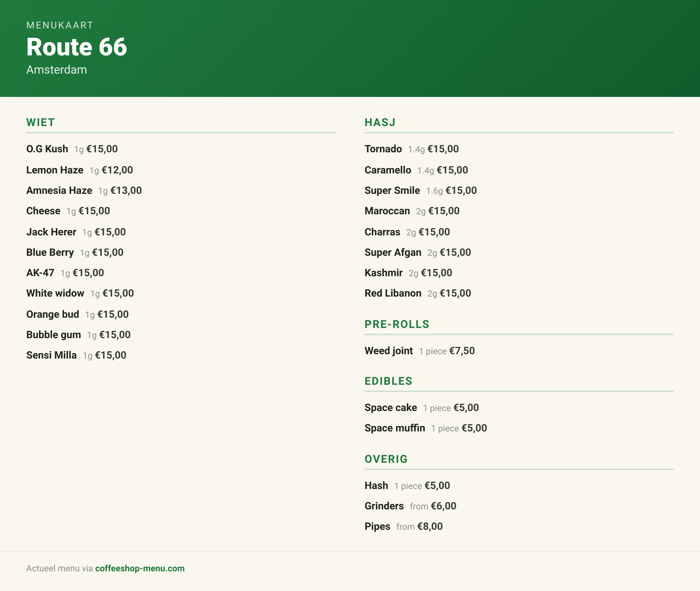Viewport: 700px width, 591px height.
Task: Click the Super Afgan row
Action: [418, 253]
